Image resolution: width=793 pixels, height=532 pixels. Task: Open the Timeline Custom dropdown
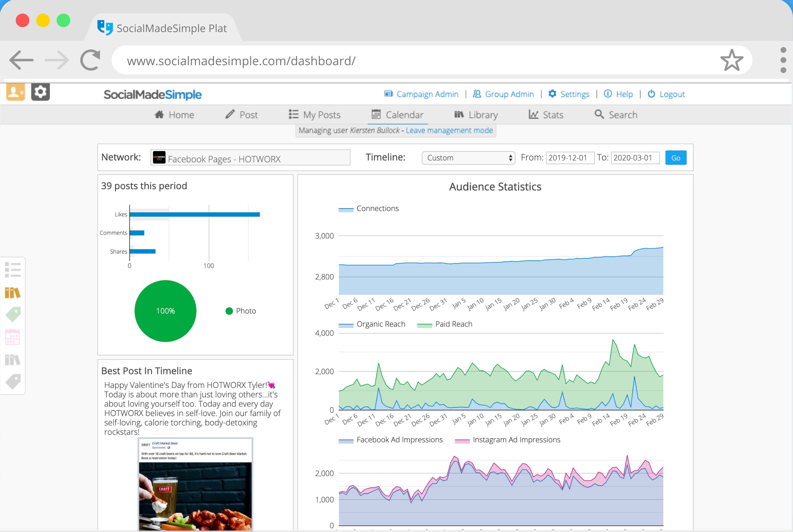[468, 158]
